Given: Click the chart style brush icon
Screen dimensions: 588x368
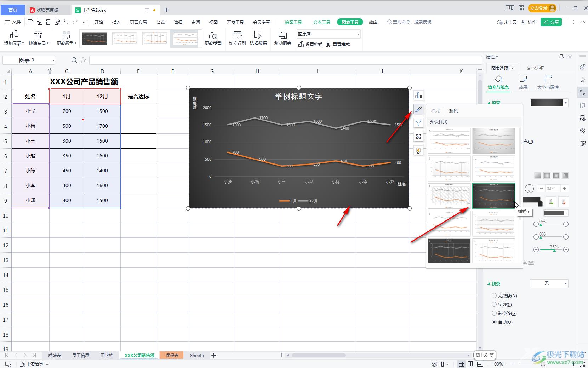Looking at the screenshot, I should (x=418, y=109).
